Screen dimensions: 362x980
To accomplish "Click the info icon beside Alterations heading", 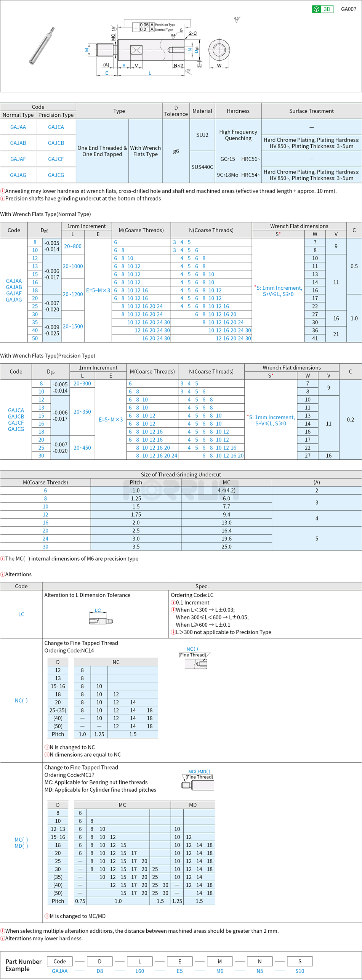I will click(3, 574).
